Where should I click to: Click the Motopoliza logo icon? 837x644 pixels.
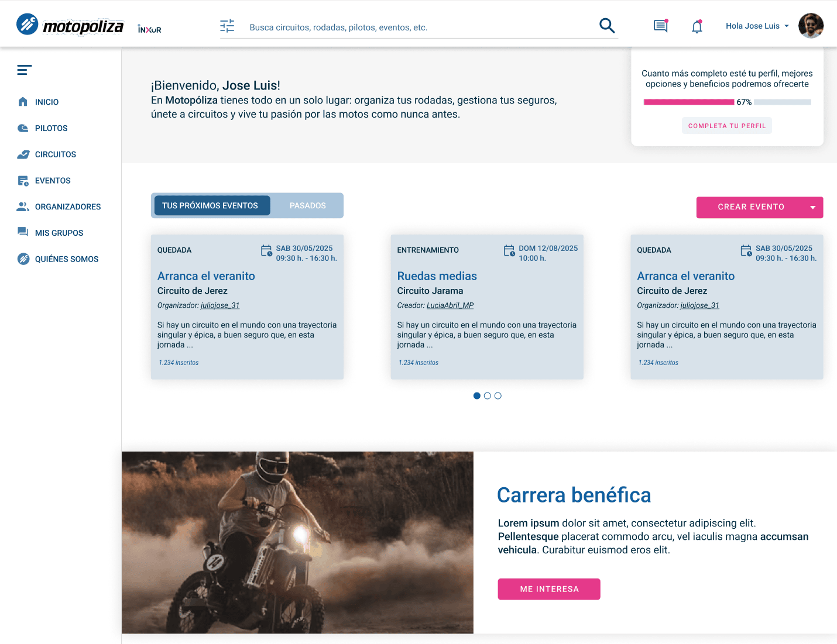pos(26,25)
